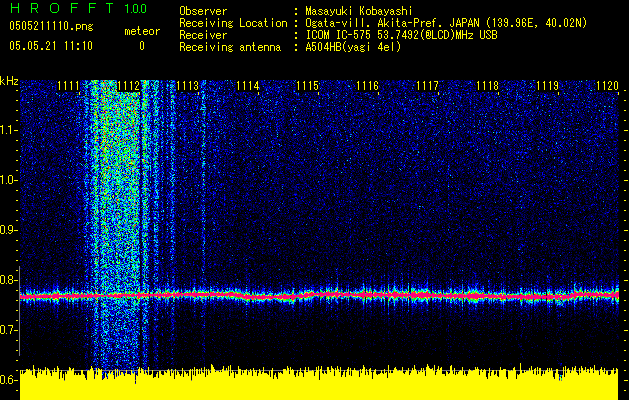
Task: Click the Receiver field label
Action: pos(203,35)
